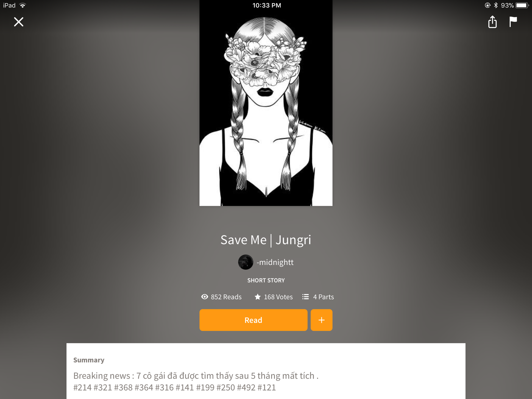Tap the Save Me | Jungri title
The height and width of the screenshot is (399, 532).
click(x=266, y=240)
